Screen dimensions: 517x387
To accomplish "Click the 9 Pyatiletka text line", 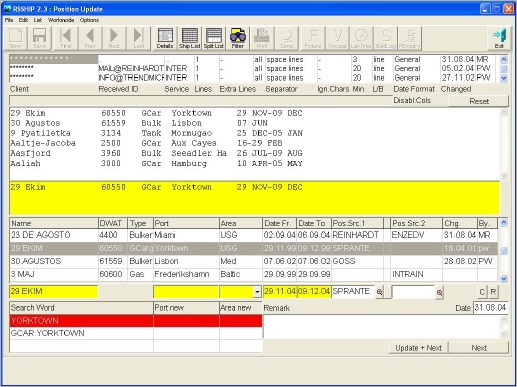I will pos(156,133).
